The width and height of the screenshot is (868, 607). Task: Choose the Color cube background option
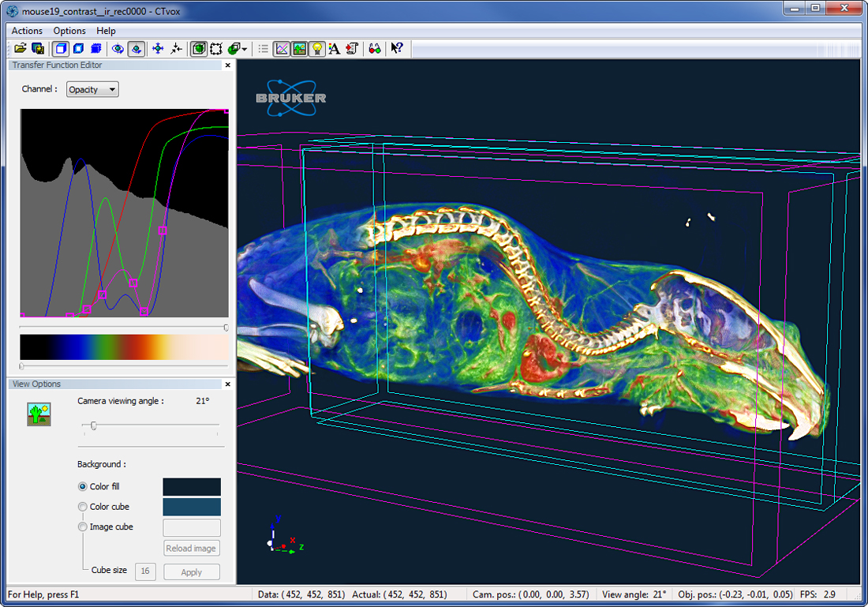82,507
